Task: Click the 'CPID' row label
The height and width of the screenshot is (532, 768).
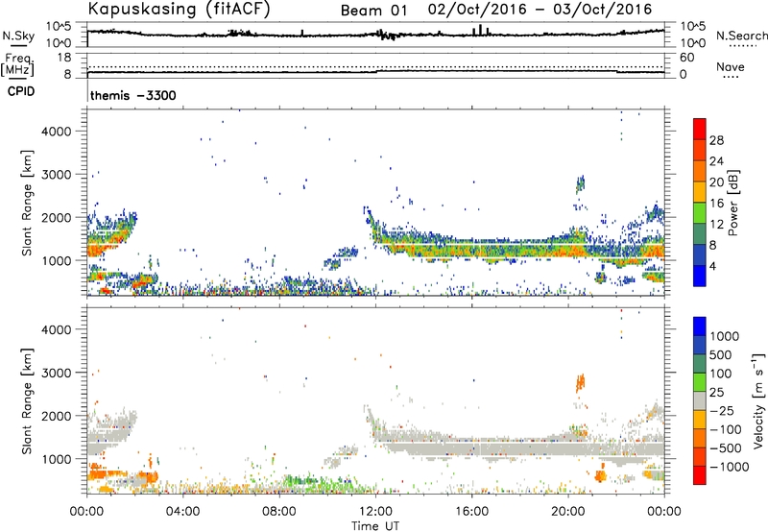Action: click(x=20, y=91)
